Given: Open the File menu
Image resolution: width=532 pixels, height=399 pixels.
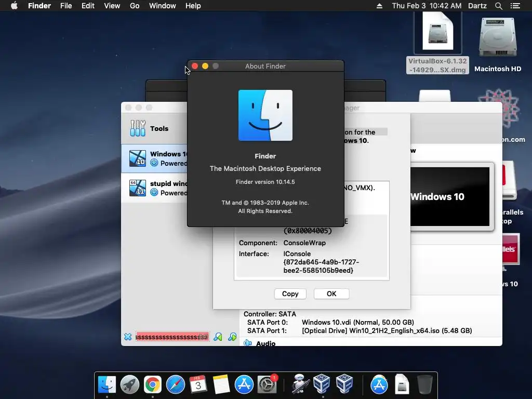Looking at the screenshot, I should tap(66, 6).
